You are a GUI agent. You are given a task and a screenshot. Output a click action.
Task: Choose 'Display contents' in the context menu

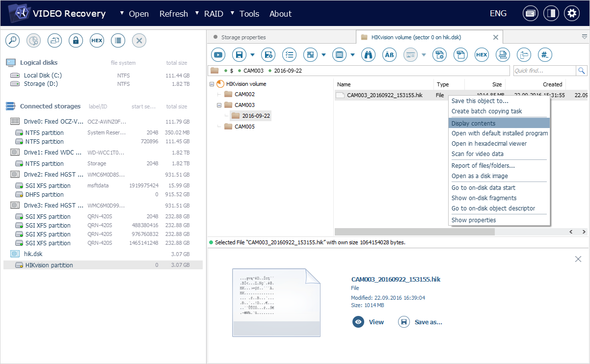pyautogui.click(x=499, y=123)
